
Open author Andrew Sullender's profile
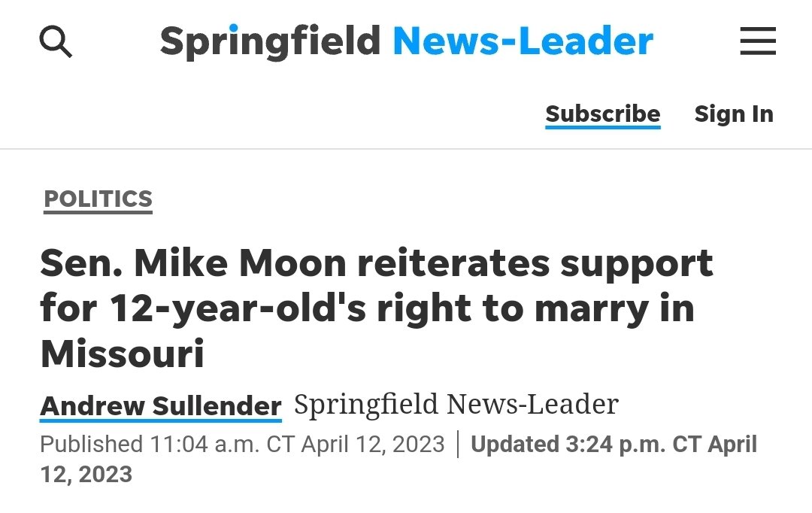coord(161,405)
